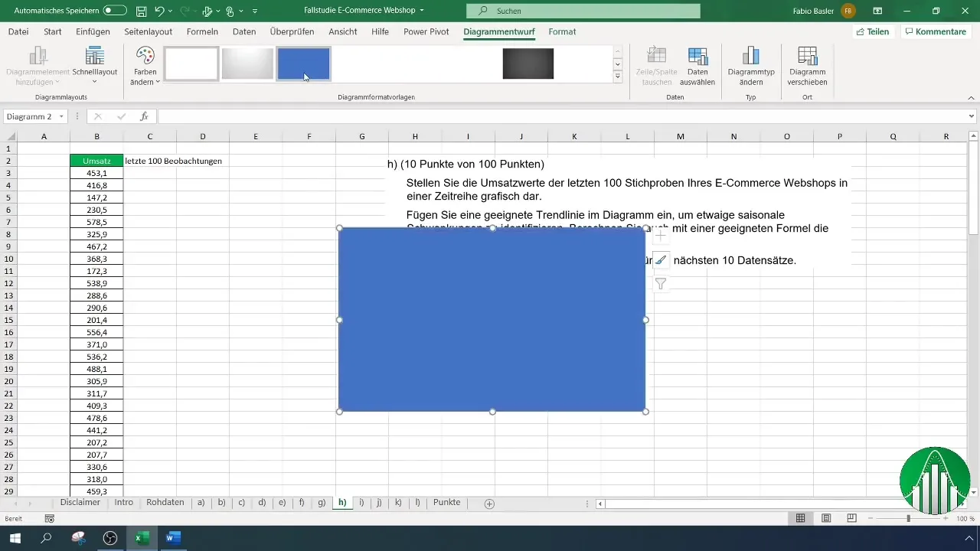
Task: Open Farben ändern palette
Action: 145,65
